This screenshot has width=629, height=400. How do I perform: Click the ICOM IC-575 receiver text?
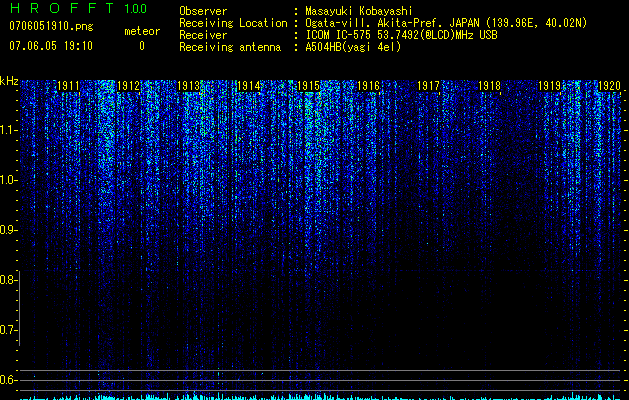[x=401, y=35]
